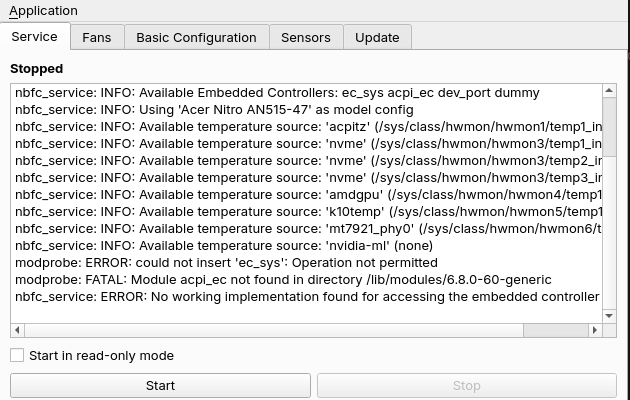Image resolution: width=630 pixels, height=400 pixels.
Task: Click the horizontal scrollbar's right arrow
Action: [x=595, y=330]
